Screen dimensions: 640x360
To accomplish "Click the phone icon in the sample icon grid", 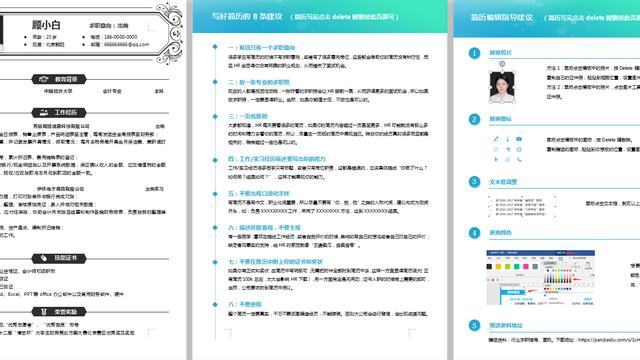I will point(519,160).
